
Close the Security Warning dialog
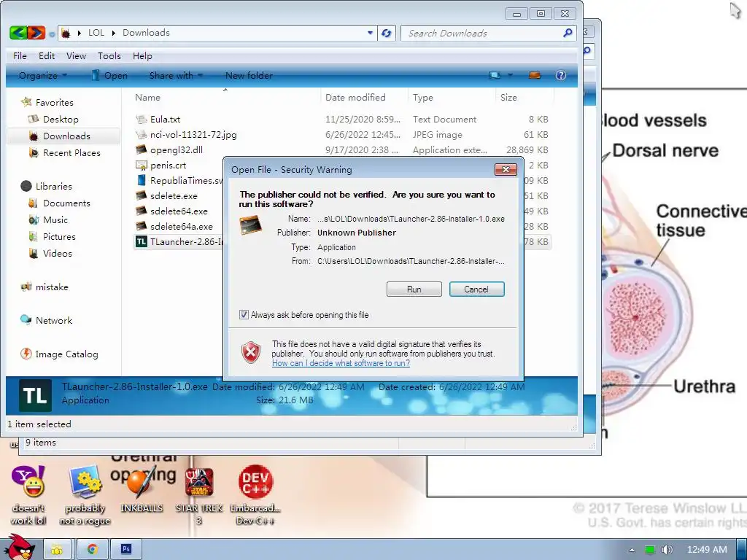(x=506, y=169)
